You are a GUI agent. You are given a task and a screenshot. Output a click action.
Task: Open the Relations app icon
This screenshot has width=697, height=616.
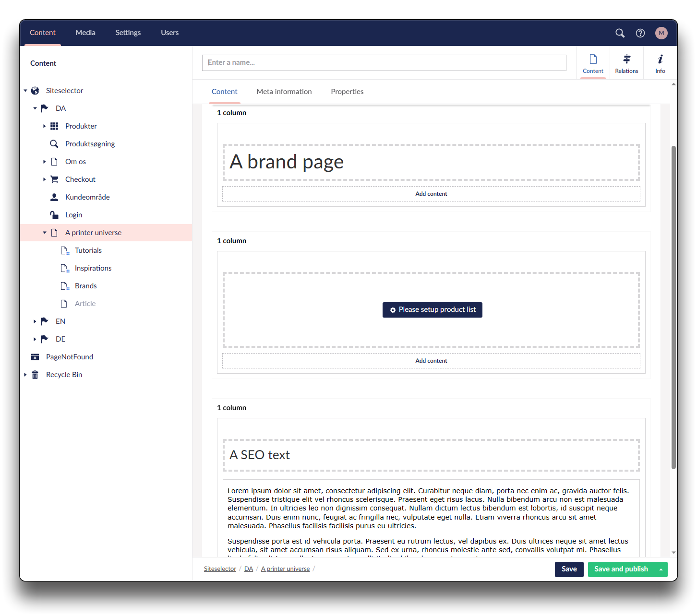pyautogui.click(x=626, y=63)
